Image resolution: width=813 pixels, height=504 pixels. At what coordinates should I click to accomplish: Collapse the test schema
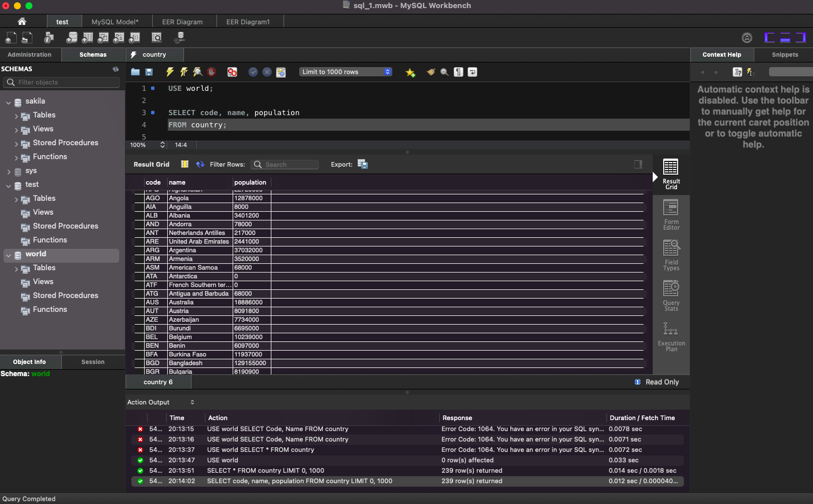(9, 185)
